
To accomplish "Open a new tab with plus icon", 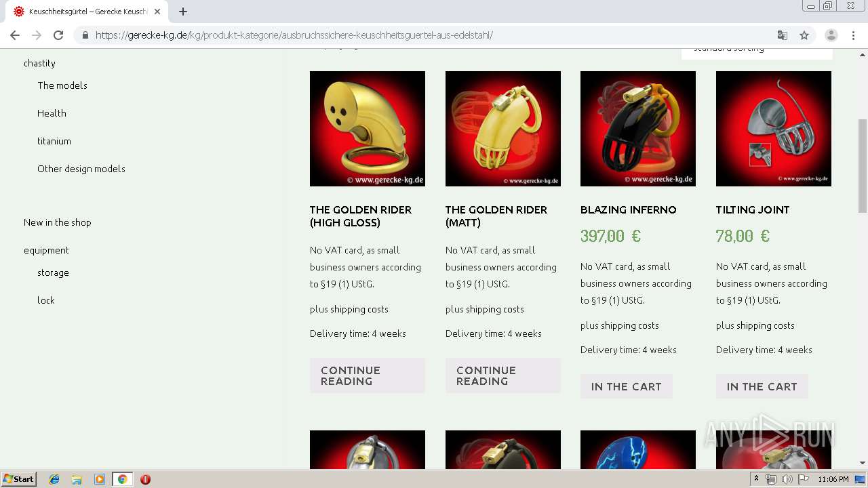I will pyautogui.click(x=183, y=12).
